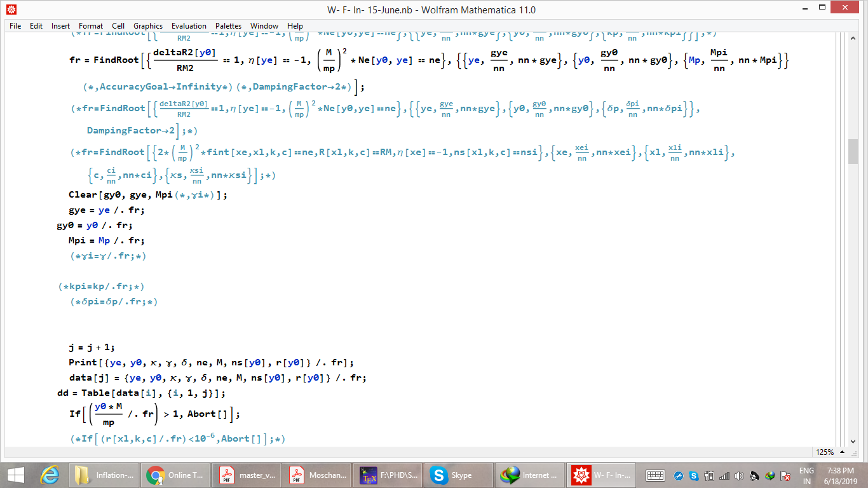Click the blue wrench tray icon
This screenshot has height=488, width=868.
pos(679,475)
